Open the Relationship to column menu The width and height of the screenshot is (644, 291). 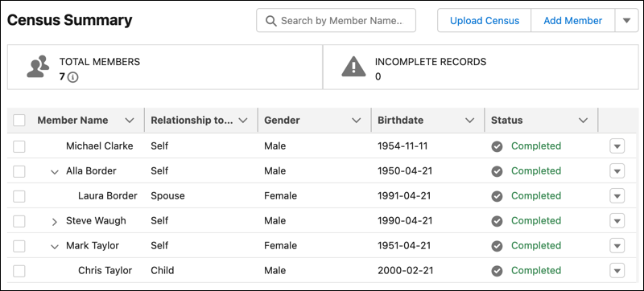(243, 121)
